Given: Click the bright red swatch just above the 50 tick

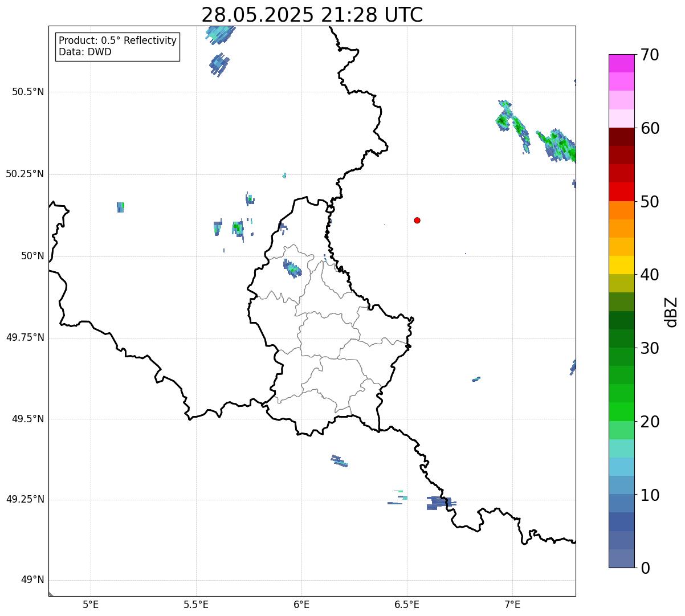Looking at the screenshot, I should tap(622, 191).
